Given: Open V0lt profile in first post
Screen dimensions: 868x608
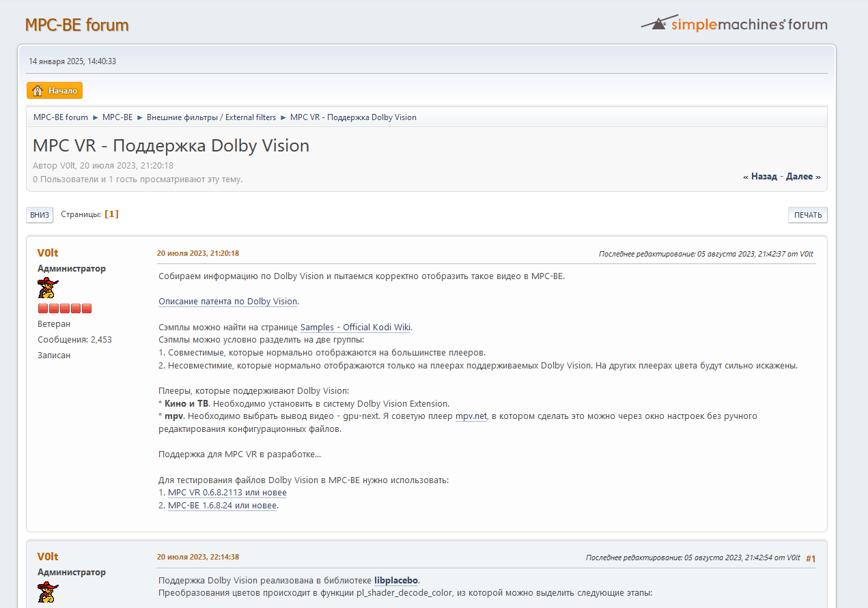Looking at the screenshot, I should coord(48,253).
